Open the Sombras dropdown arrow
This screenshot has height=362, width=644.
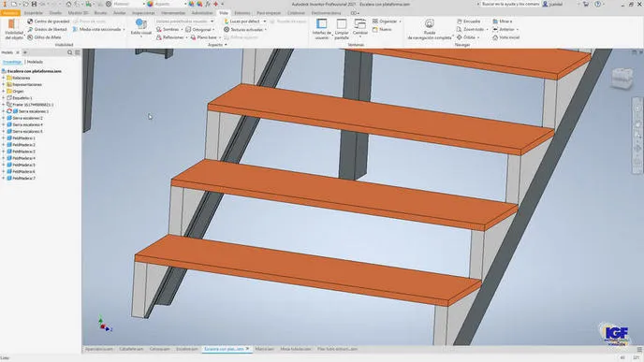[x=182, y=30]
